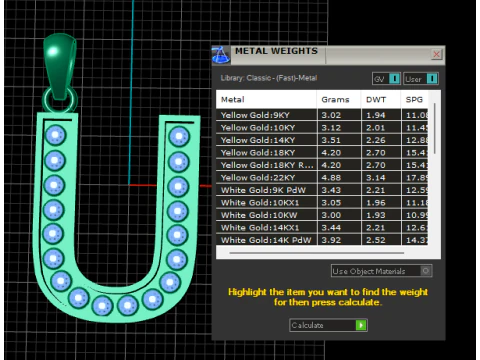The height and width of the screenshot is (360, 480).
Task: Click the Calculate button
Action: click(328, 325)
